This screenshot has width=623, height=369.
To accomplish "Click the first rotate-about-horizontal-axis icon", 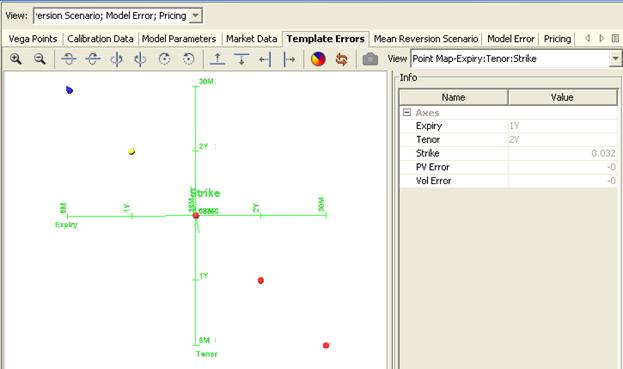I will (x=69, y=59).
